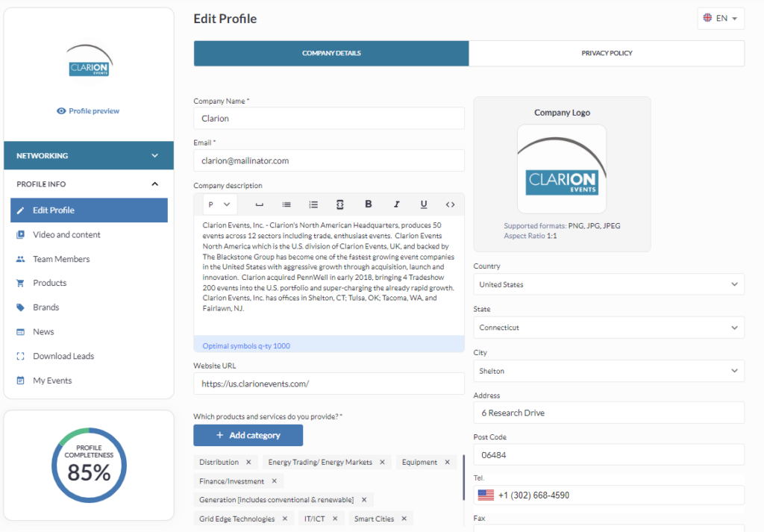This screenshot has width=764, height=532.
Task: Click the pencil icon beside Edit Profile
Action: 20,210
